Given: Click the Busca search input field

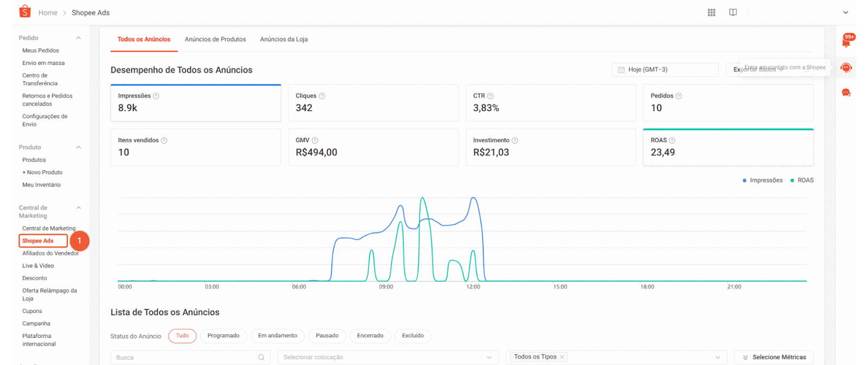Looking at the screenshot, I should (190, 357).
